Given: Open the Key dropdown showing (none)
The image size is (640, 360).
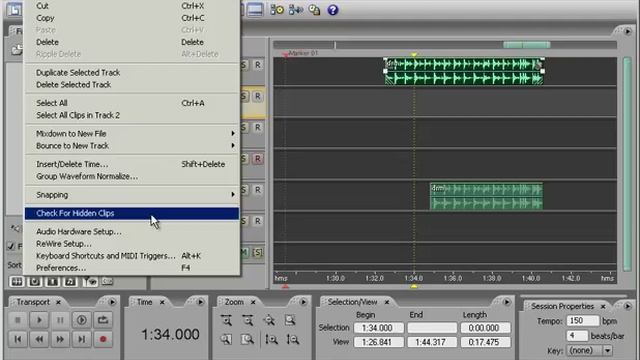Looking at the screenshot, I should pyautogui.click(x=590, y=351).
